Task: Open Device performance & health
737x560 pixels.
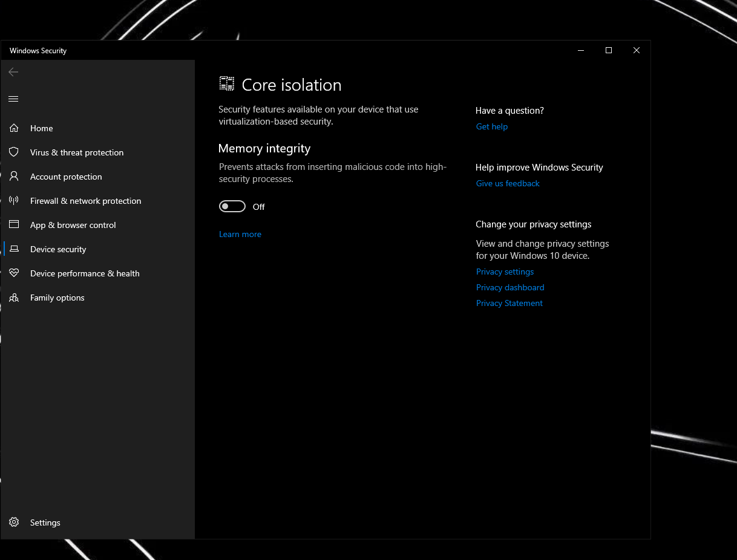Action: (98, 273)
